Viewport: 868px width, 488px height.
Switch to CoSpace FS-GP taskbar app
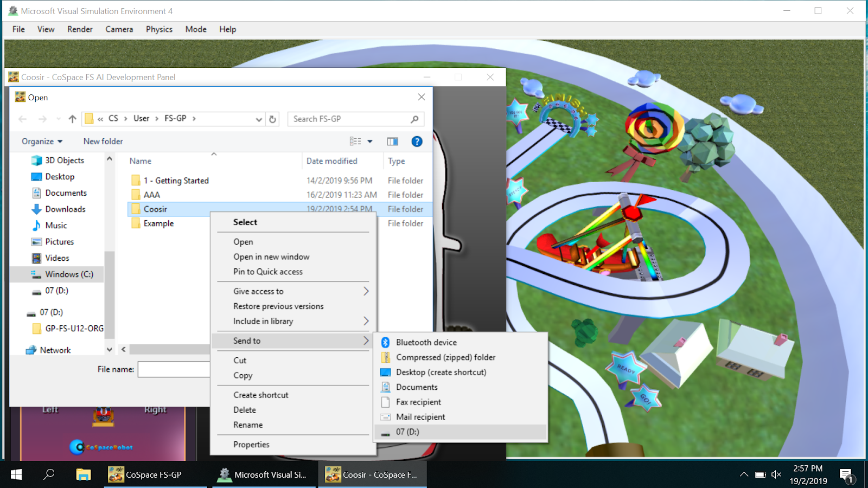tap(155, 474)
